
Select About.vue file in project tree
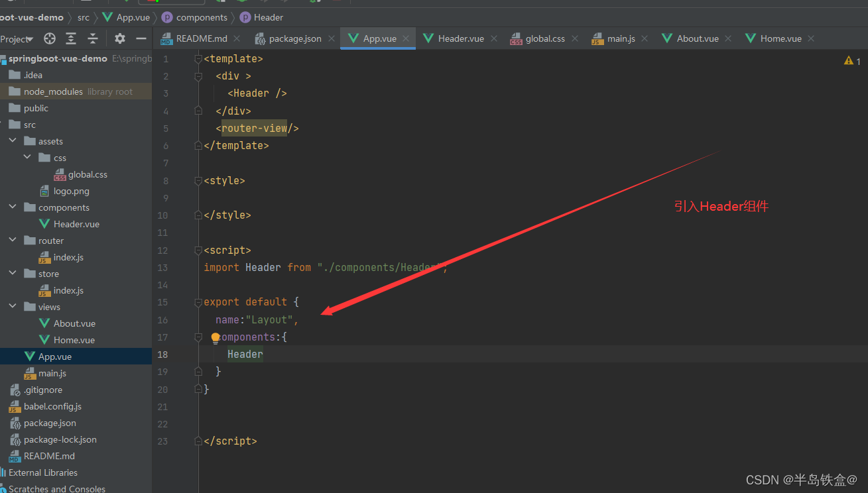click(76, 323)
